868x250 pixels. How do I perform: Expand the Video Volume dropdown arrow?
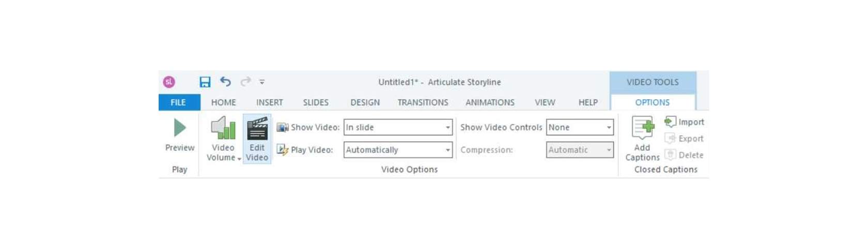click(239, 159)
